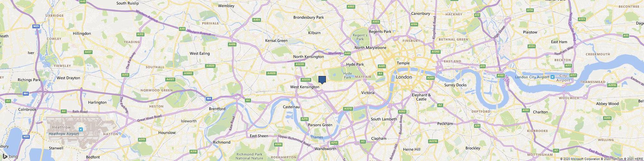This screenshot has height=161, width=644.
Task: Click the A3212 road shield
Action: (348, 109)
